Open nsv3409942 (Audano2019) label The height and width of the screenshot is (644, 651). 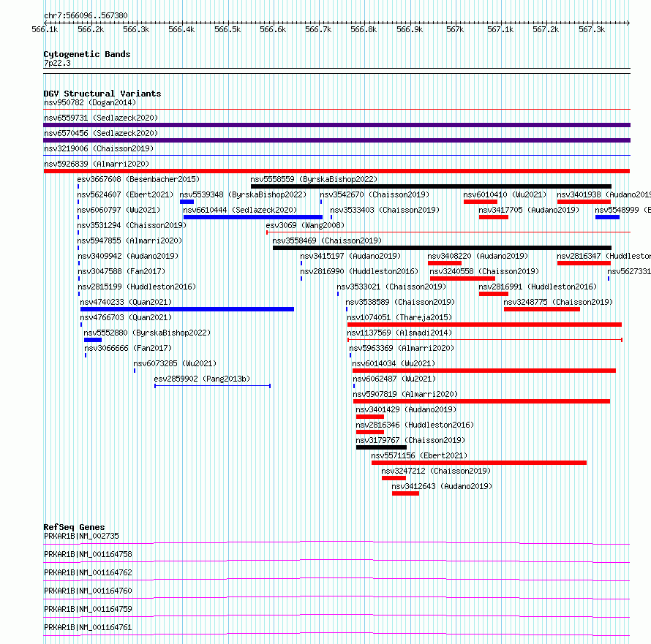click(128, 256)
